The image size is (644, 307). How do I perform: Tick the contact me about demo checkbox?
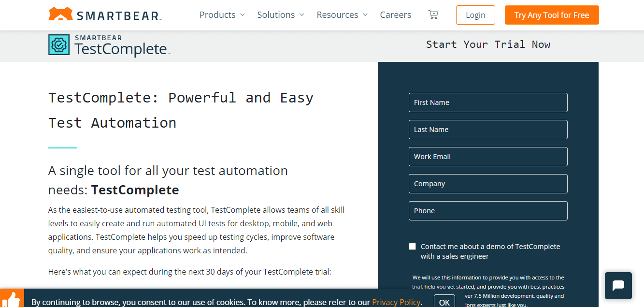[412, 247]
